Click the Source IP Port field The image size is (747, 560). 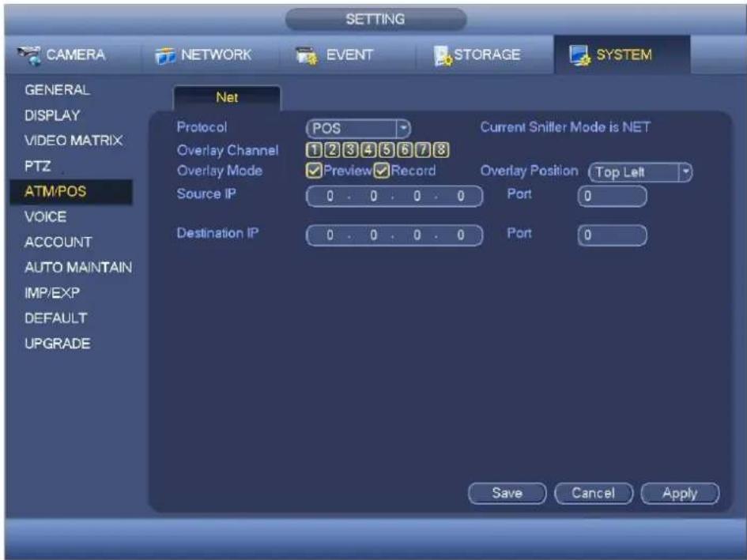point(612,196)
